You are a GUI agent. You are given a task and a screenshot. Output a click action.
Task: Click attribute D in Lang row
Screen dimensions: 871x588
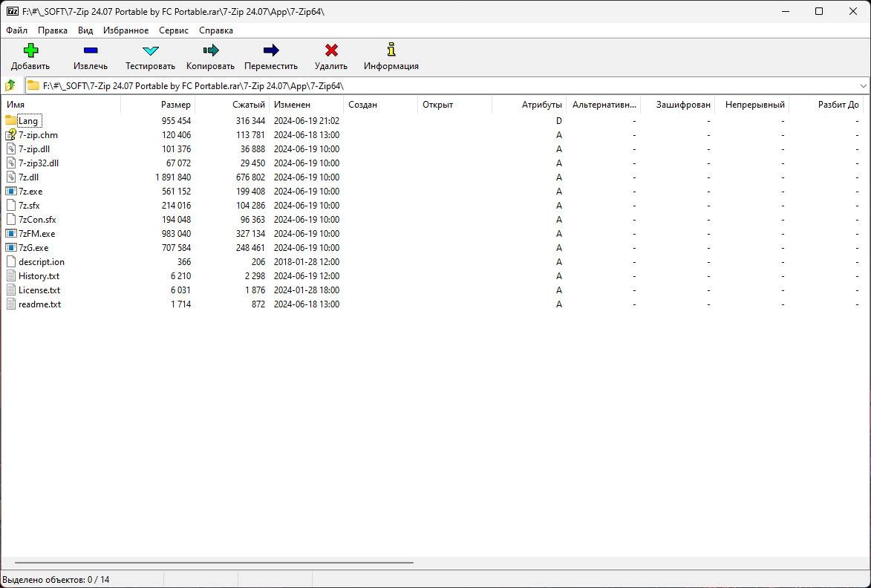point(559,120)
